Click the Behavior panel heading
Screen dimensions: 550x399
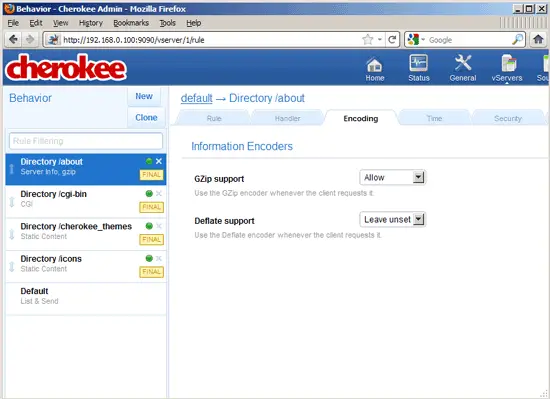coord(31,98)
